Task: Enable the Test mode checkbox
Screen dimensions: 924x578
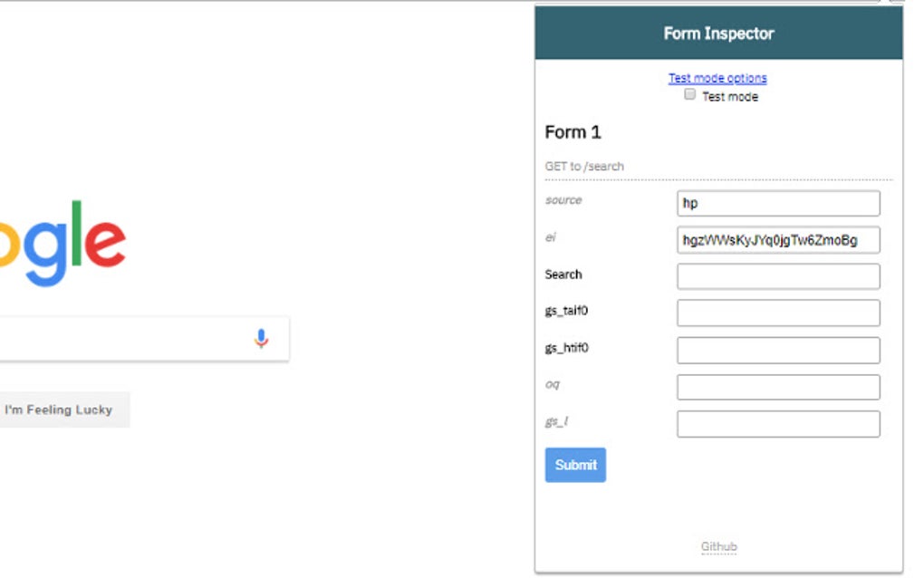Action: [x=689, y=94]
